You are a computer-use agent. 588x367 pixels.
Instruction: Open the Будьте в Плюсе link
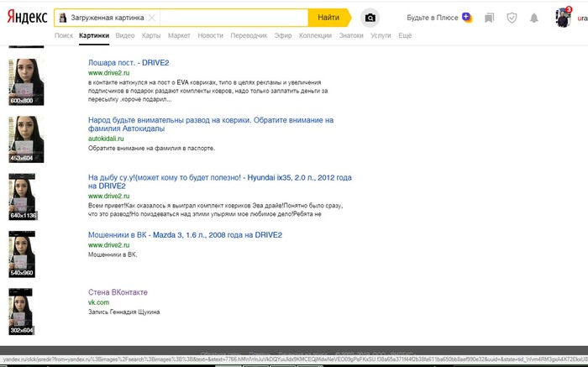[x=433, y=18]
